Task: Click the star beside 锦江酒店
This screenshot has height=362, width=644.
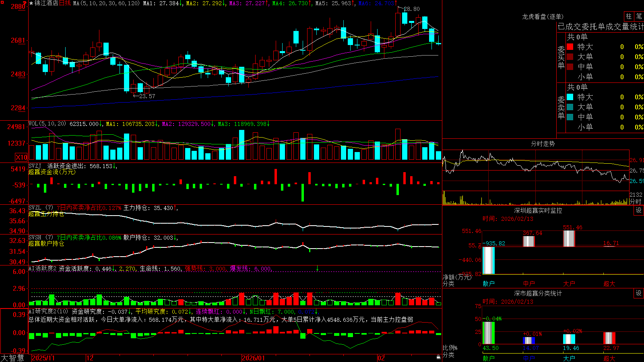Action: click(x=31, y=3)
